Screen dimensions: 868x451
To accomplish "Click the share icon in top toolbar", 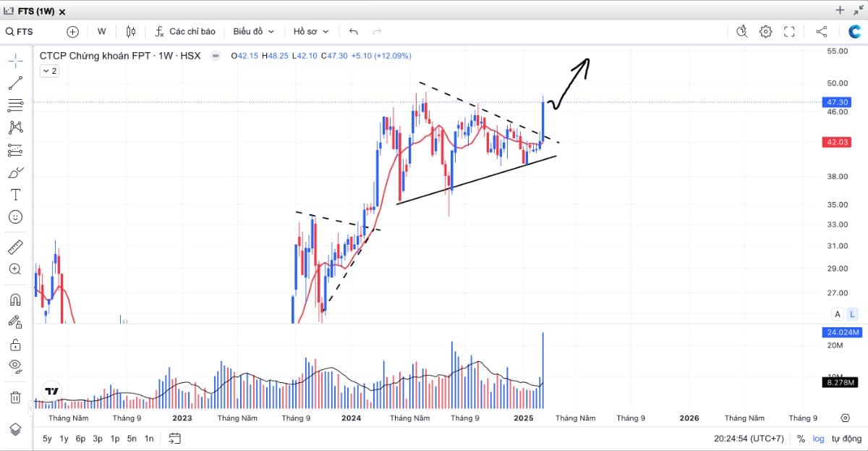I will pyautogui.click(x=822, y=32).
